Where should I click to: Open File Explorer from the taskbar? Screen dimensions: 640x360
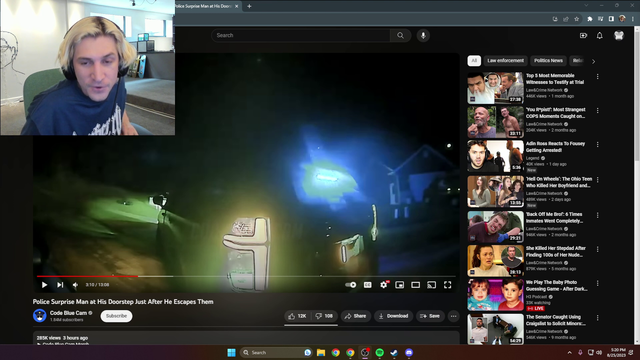pos(321,353)
